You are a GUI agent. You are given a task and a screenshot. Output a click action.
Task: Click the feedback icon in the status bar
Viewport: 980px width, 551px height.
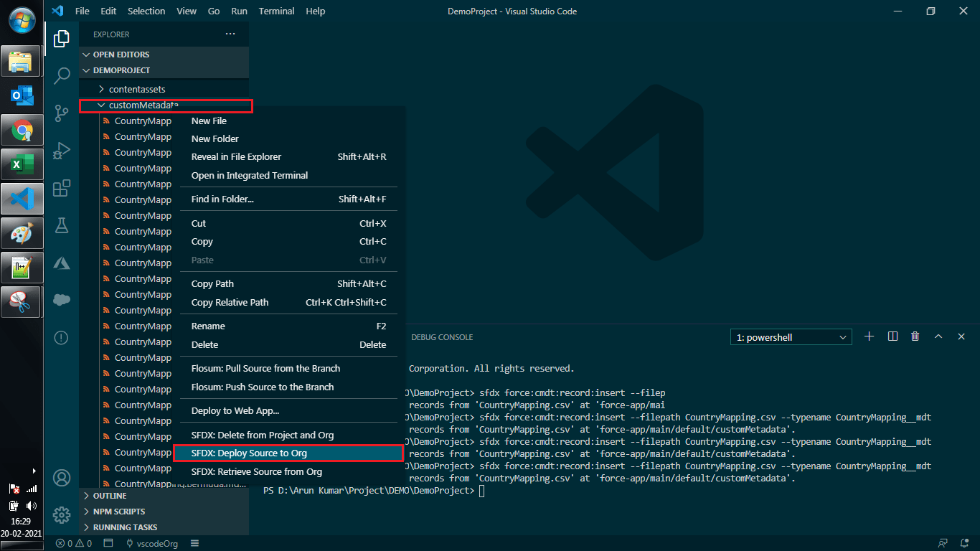943,543
